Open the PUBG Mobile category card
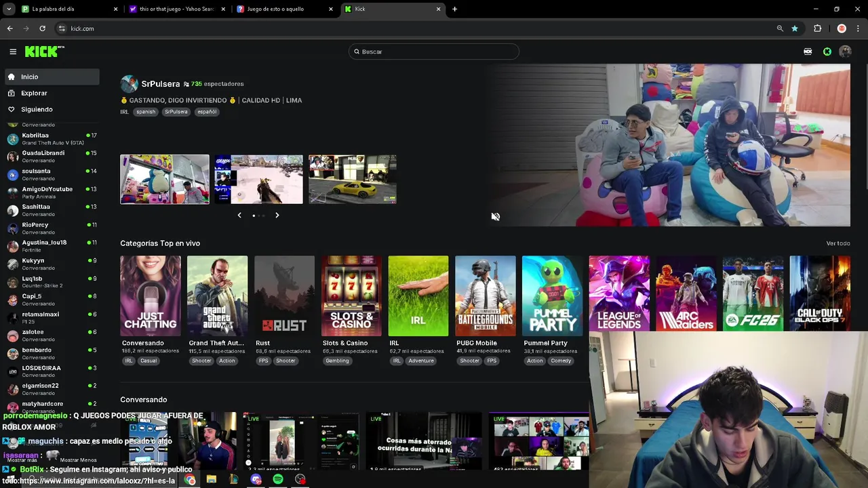 pos(486,296)
